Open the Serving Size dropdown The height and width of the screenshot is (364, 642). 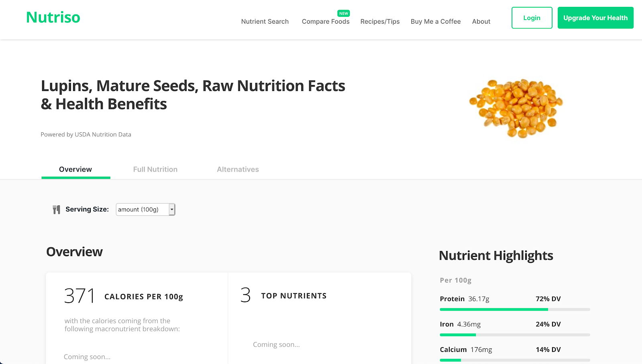point(142,209)
